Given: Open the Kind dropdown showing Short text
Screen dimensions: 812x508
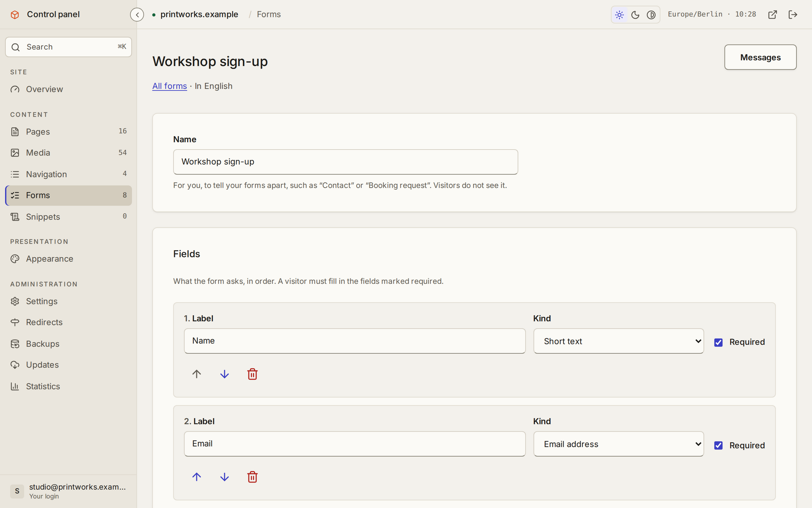Looking at the screenshot, I should point(618,341).
